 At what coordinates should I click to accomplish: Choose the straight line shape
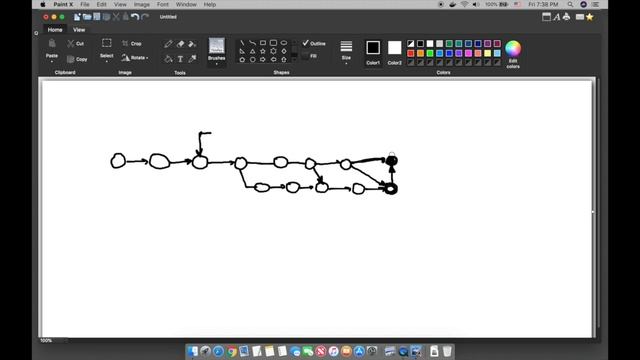pos(242,43)
